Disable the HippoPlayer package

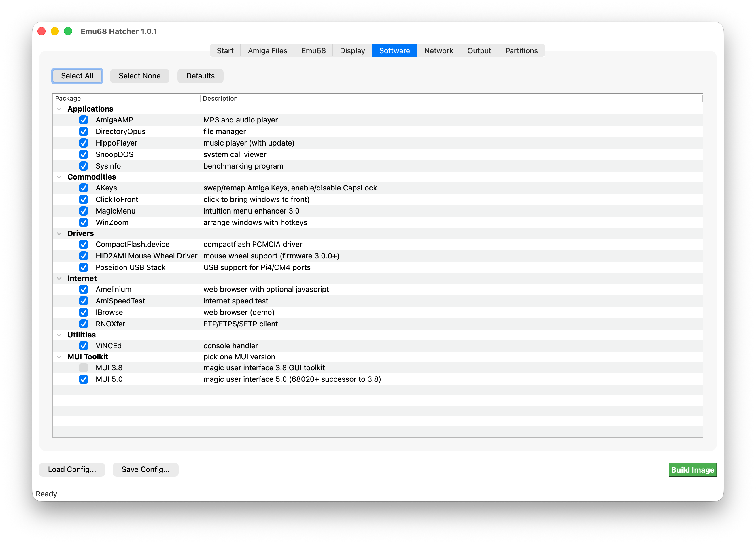(x=83, y=143)
